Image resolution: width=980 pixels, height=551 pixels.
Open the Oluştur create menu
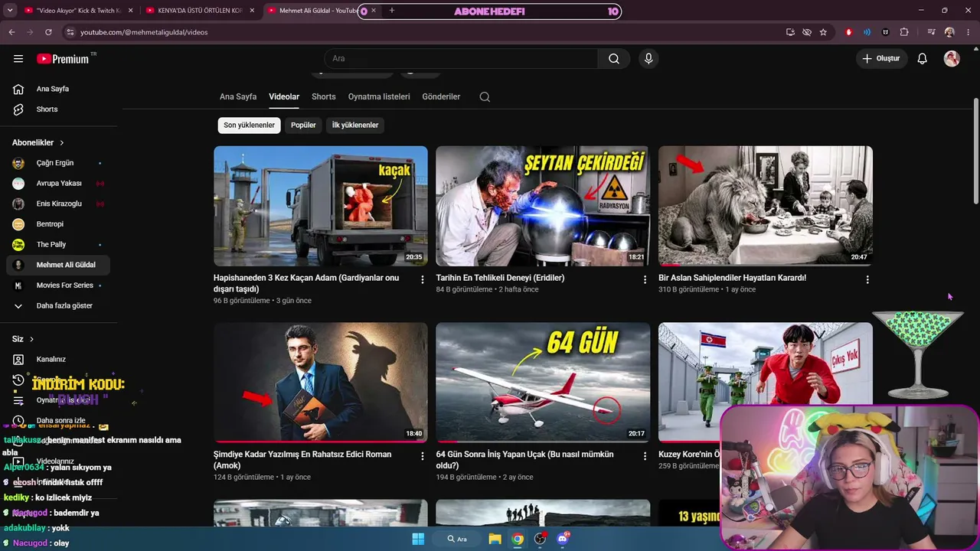[x=881, y=59]
